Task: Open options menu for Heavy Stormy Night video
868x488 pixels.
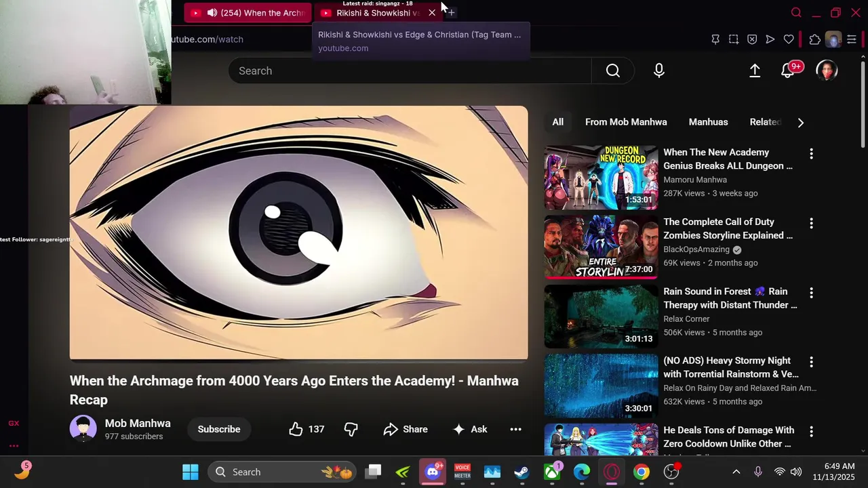Action: (811, 362)
